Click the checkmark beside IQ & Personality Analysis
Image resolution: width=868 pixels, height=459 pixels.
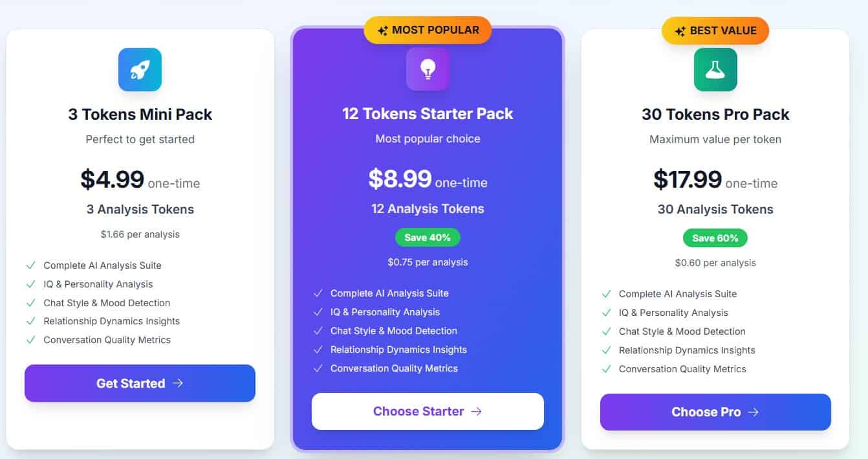coord(30,284)
